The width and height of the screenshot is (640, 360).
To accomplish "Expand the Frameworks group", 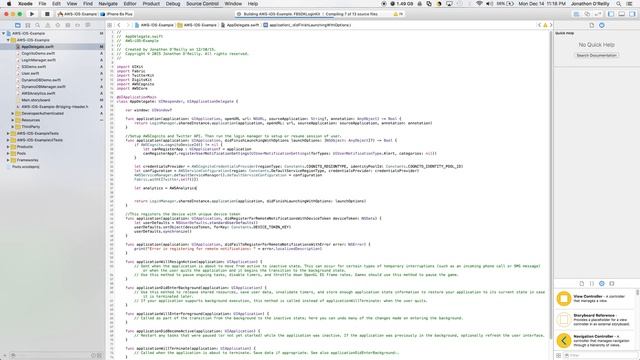I will point(8,160).
